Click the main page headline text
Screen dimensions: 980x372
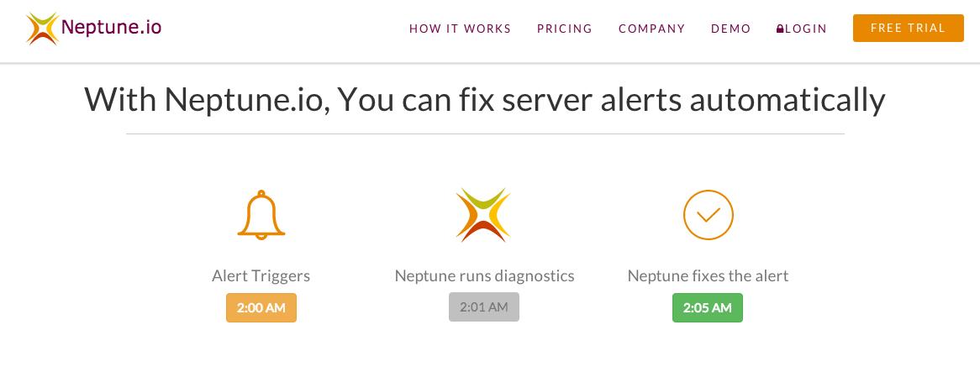point(485,100)
